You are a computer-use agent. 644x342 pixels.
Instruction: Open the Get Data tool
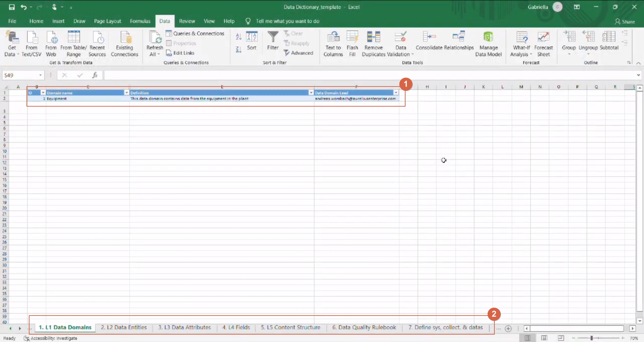(12, 44)
